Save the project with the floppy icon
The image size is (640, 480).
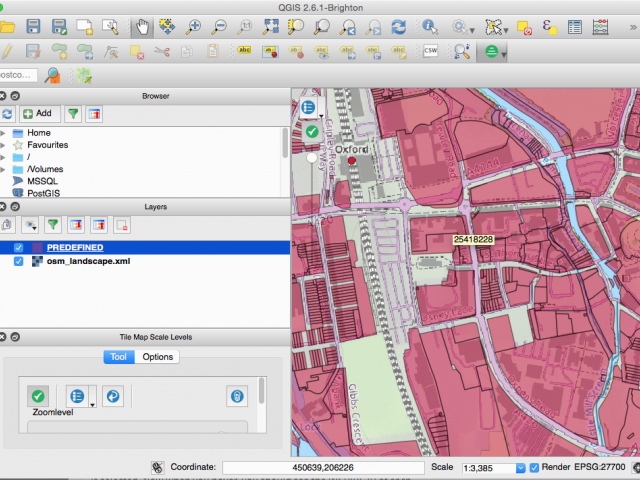pyautogui.click(x=33, y=27)
